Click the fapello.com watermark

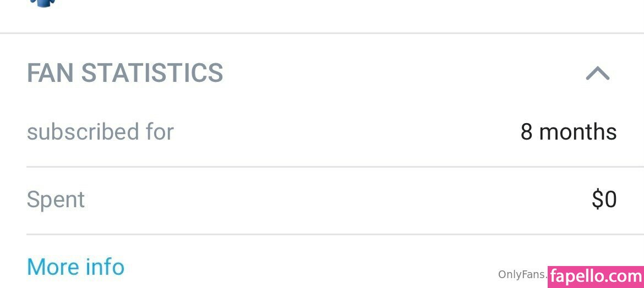[x=596, y=275]
